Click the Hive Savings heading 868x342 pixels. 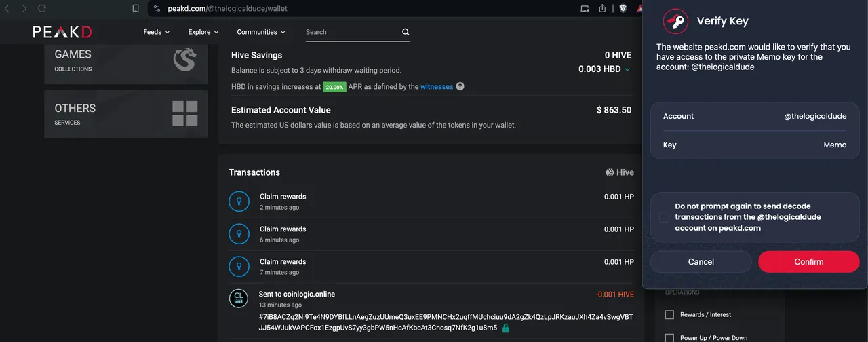256,55
